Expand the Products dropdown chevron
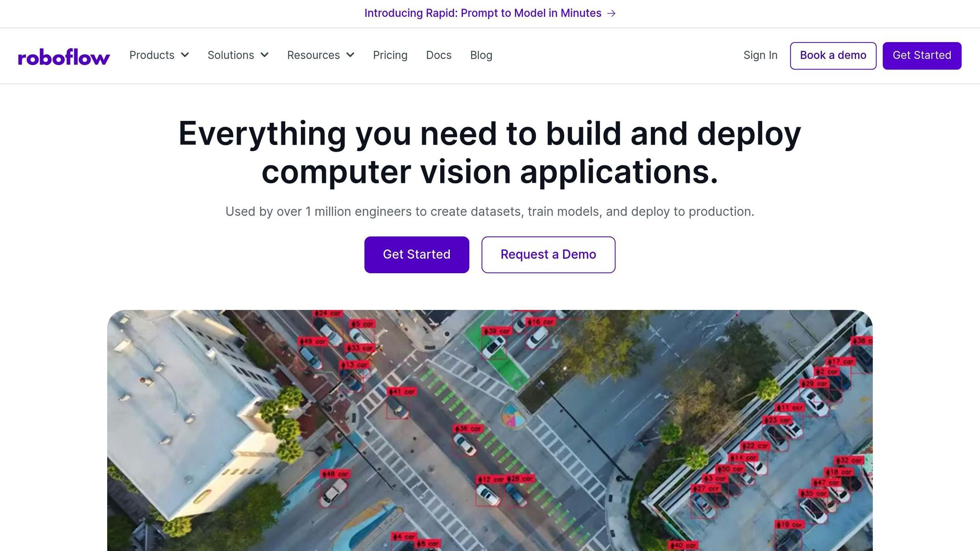 (x=185, y=55)
